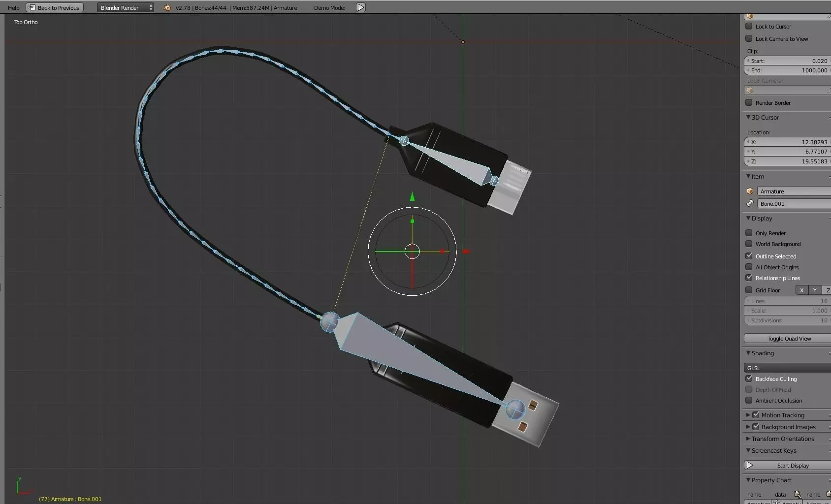Expand the Background Images panel
831x504 pixels.
click(748, 427)
